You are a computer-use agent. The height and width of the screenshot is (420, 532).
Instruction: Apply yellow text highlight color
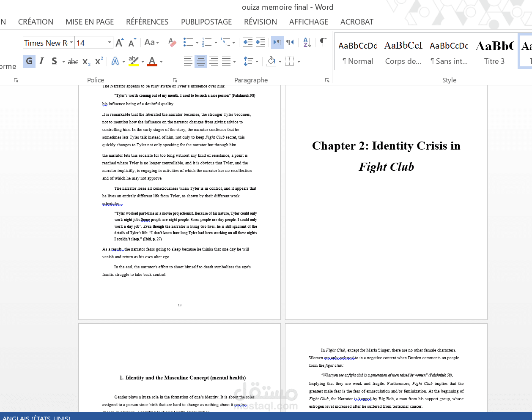pyautogui.click(x=134, y=61)
